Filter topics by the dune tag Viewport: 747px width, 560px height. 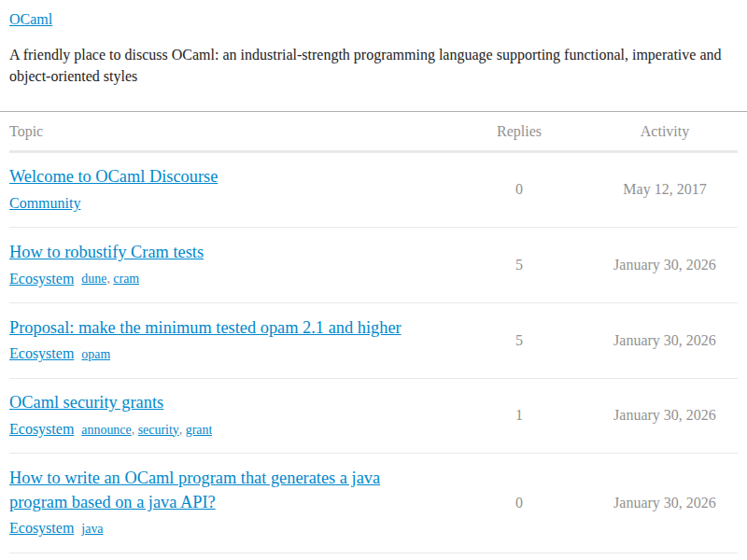tap(93, 279)
